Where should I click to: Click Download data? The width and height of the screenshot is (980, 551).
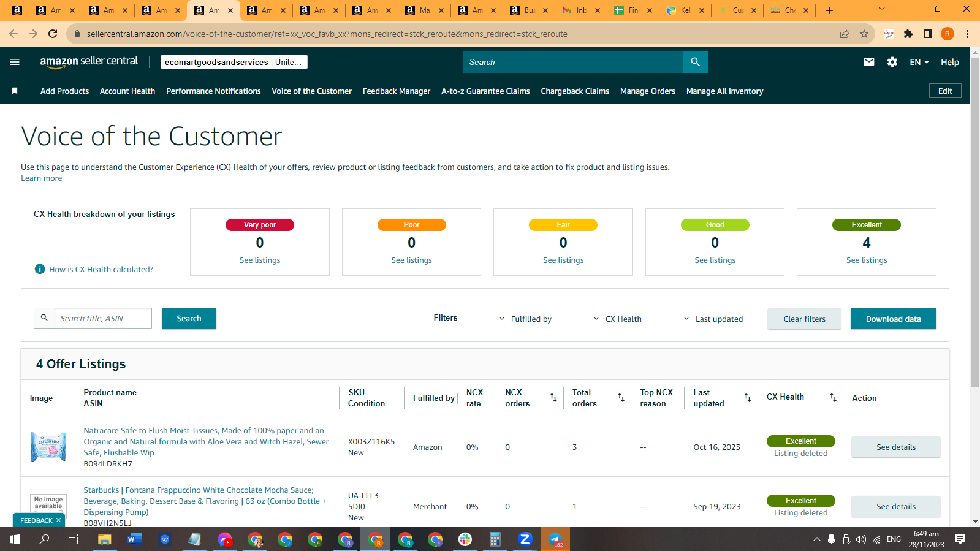(x=893, y=319)
